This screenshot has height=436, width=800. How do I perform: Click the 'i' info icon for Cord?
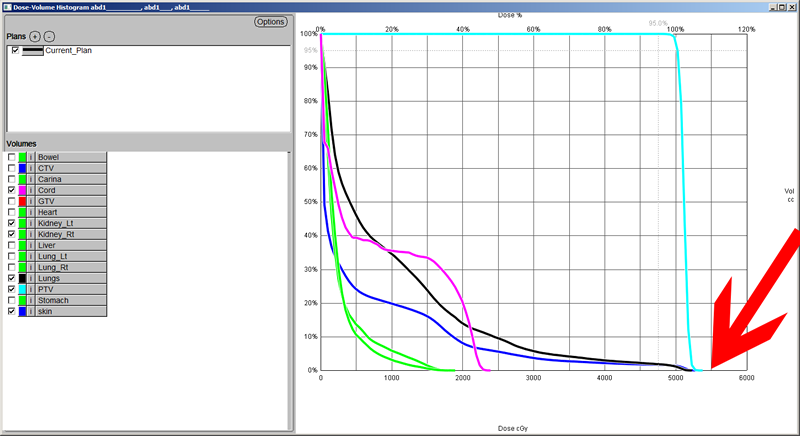pyautogui.click(x=30, y=190)
